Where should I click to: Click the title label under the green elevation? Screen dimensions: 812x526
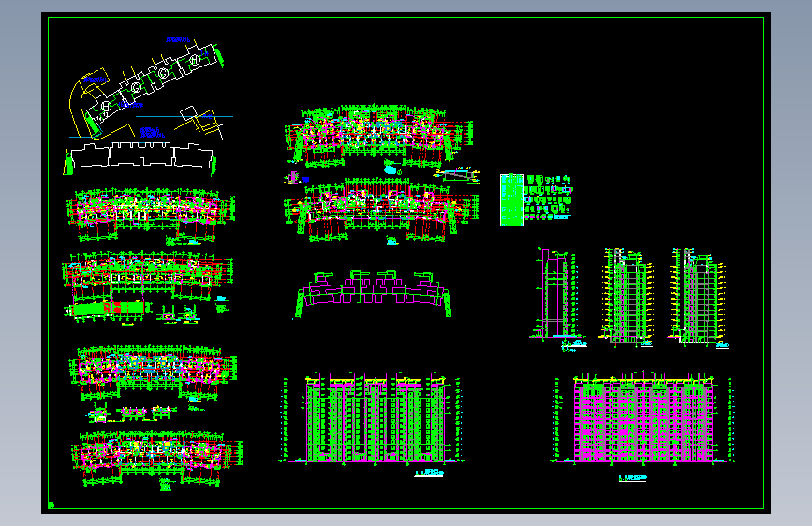coord(429,473)
